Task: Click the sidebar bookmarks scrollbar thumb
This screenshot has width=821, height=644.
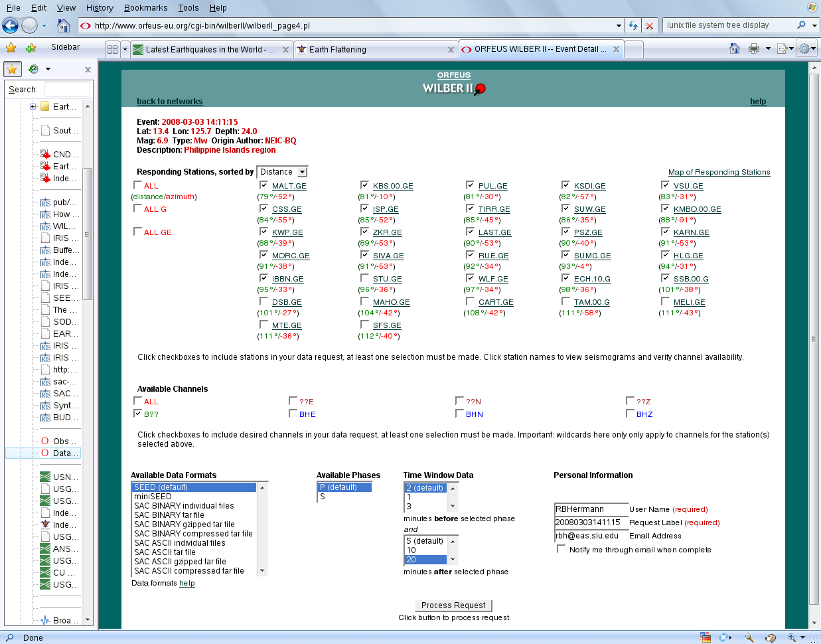Action: click(87, 234)
